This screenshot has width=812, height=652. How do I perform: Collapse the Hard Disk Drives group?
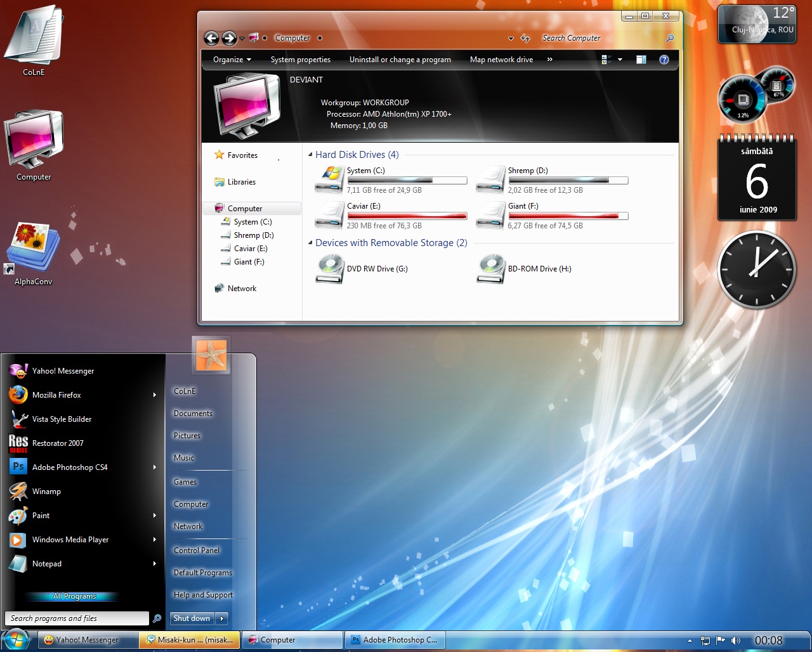coord(310,155)
